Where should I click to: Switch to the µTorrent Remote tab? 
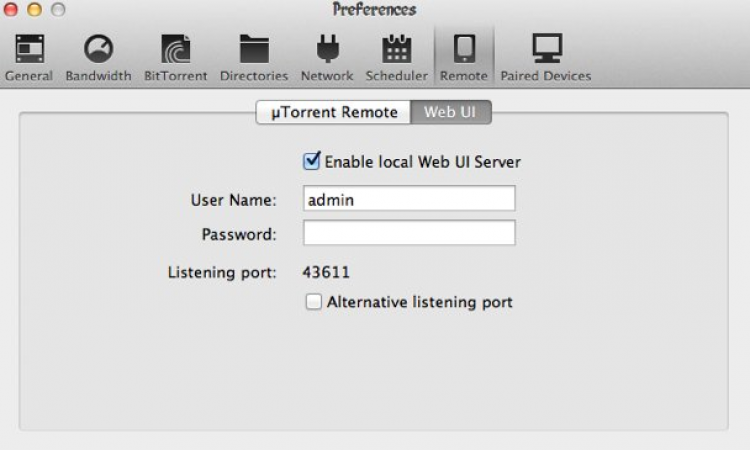point(333,112)
